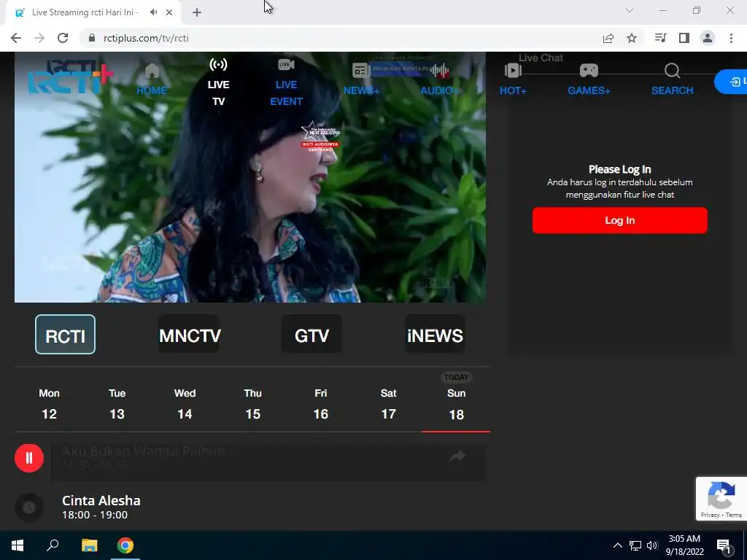The width and height of the screenshot is (747, 560).
Task: Open the Windows notification center
Action: click(723, 545)
